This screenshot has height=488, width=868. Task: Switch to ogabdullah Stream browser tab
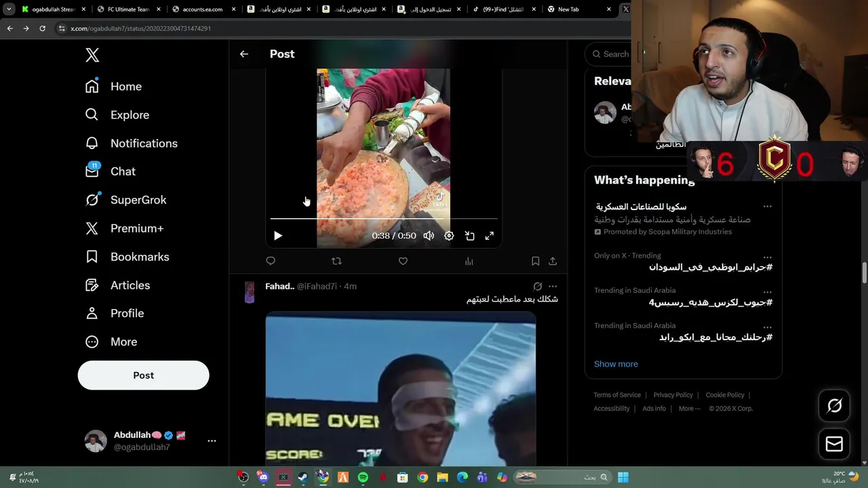[53, 9]
